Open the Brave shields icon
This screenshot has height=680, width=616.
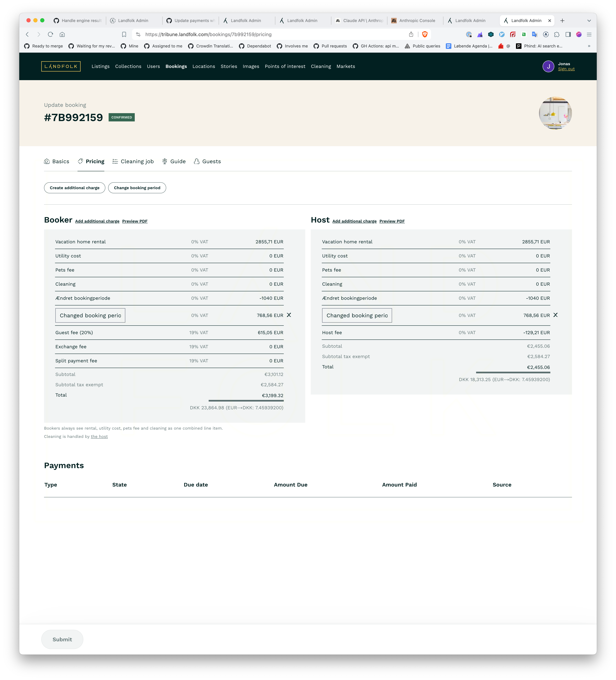click(425, 34)
